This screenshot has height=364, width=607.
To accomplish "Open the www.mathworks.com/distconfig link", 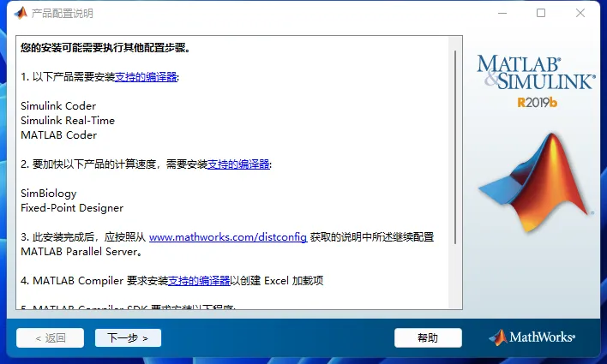I will [228, 236].
